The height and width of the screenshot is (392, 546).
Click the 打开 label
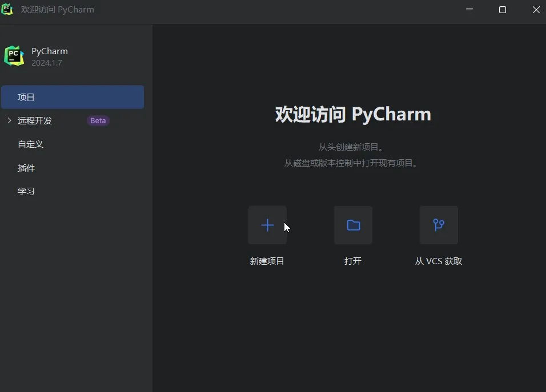tap(353, 261)
